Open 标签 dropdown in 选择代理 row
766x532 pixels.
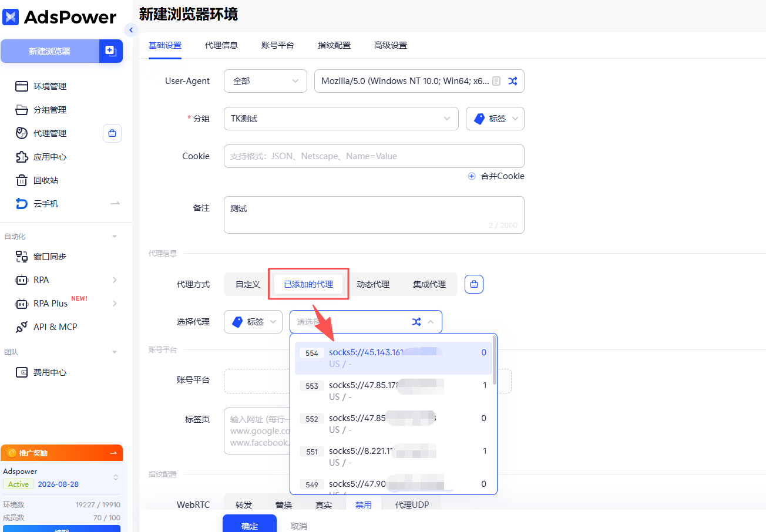(x=253, y=322)
